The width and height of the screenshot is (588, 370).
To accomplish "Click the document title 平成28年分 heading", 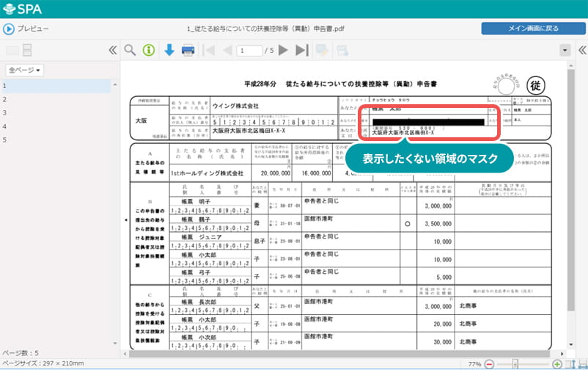I will coord(340,84).
